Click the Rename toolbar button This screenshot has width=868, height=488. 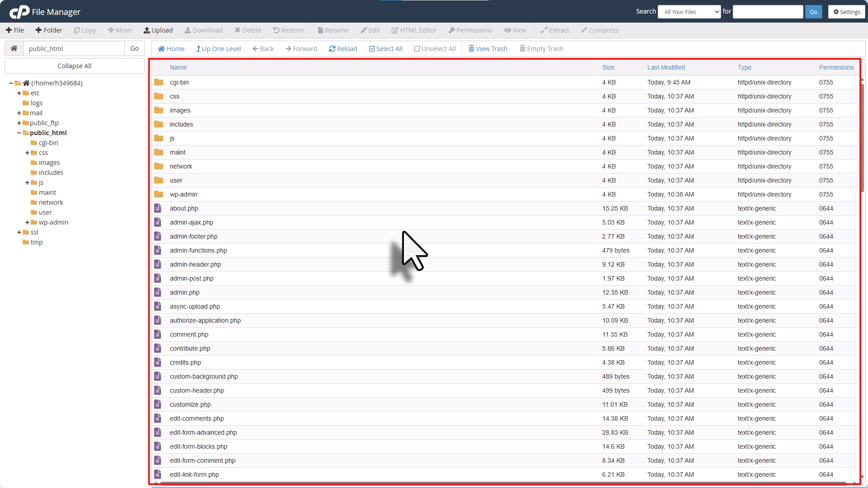(x=333, y=30)
